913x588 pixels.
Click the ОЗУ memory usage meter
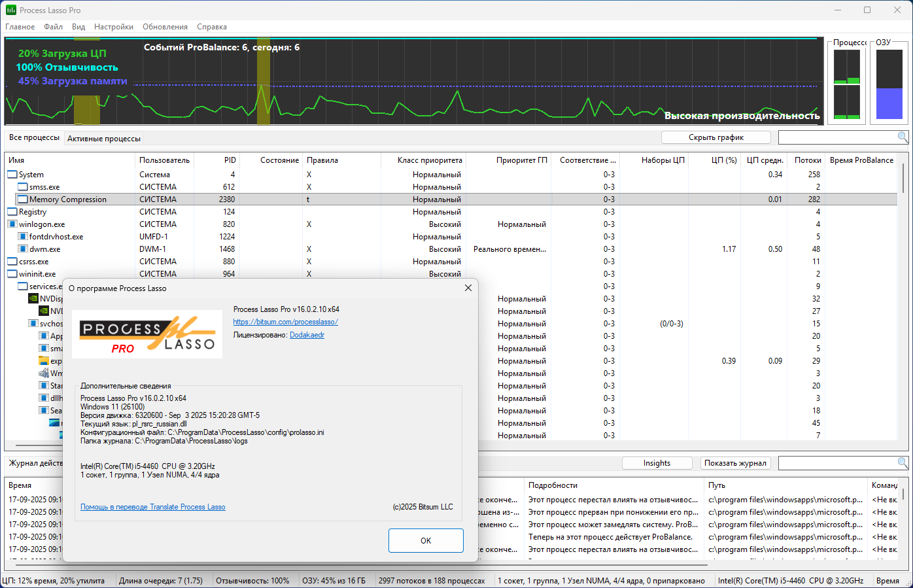[x=889, y=85]
